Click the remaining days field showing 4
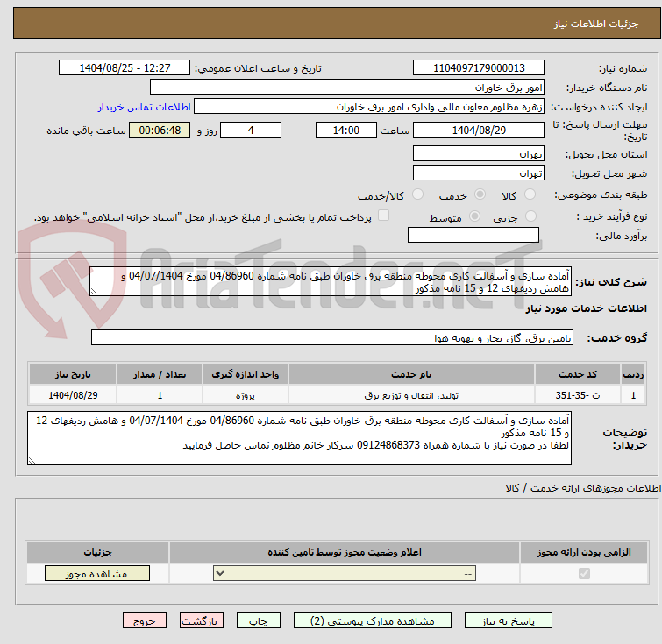 (x=251, y=130)
